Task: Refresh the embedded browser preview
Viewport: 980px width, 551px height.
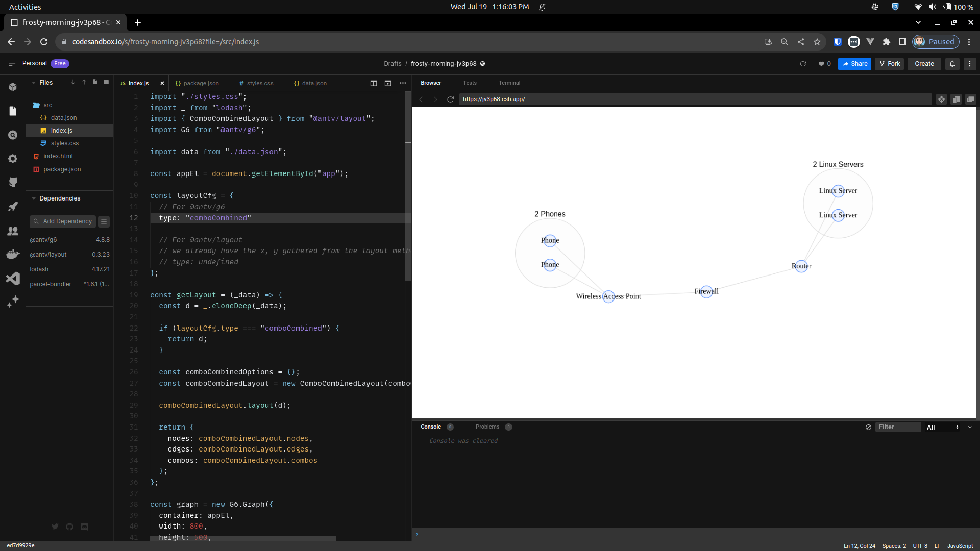Action: pos(450,99)
